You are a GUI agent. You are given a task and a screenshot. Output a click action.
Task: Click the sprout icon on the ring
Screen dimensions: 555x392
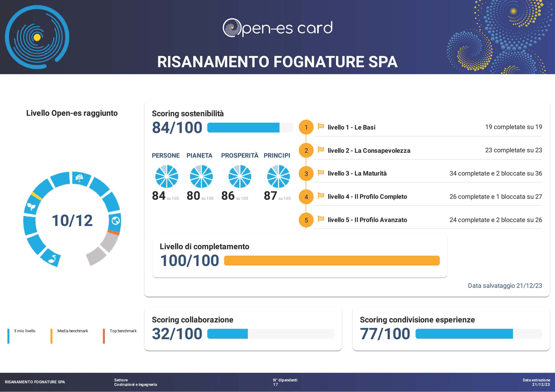pyautogui.click(x=31, y=207)
